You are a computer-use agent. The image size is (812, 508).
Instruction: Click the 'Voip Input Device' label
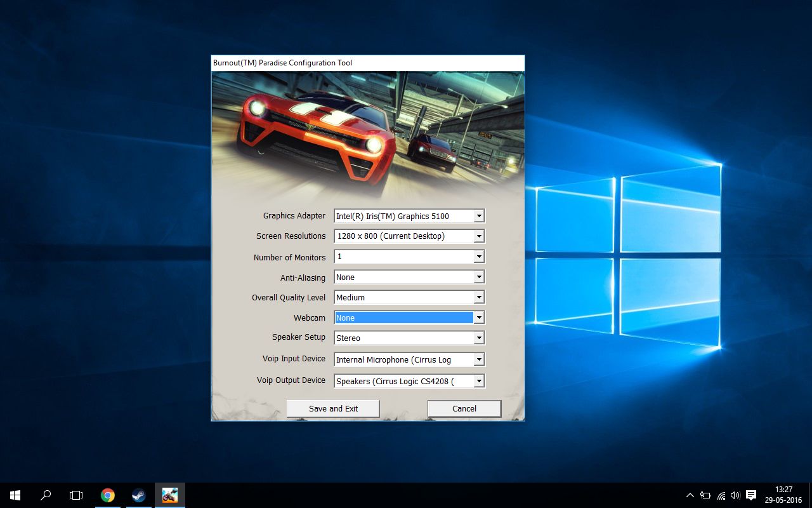294,359
